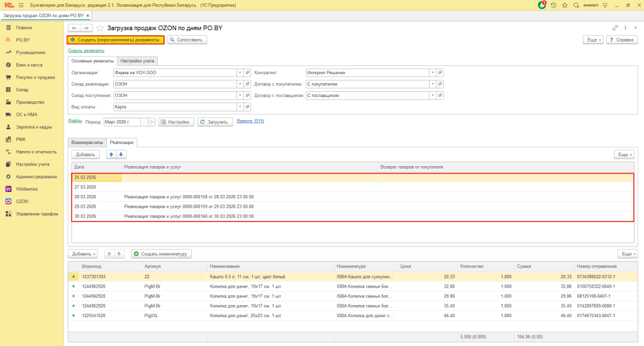Open Зарплата и кадры section
The width and height of the screenshot is (644, 346).
pyautogui.click(x=34, y=127)
